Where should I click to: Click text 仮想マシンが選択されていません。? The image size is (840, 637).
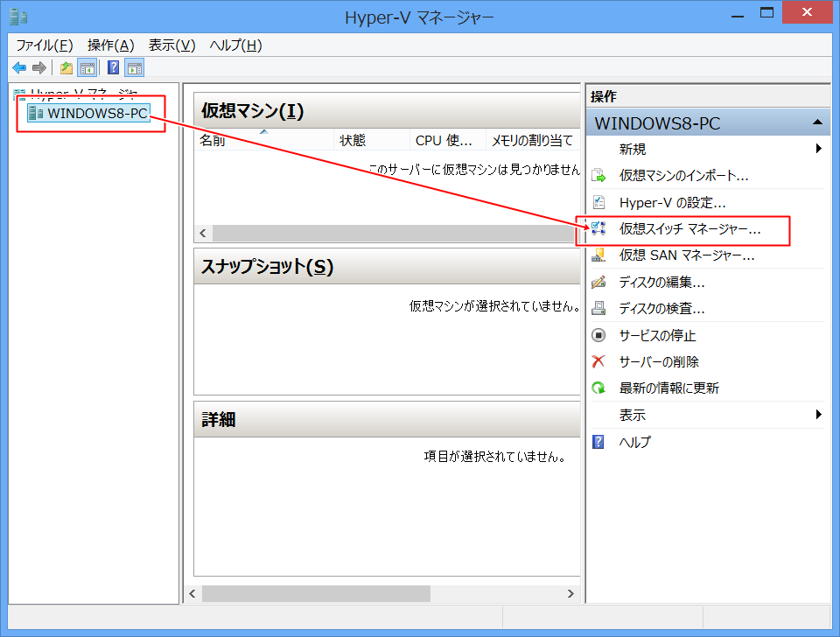(494, 306)
